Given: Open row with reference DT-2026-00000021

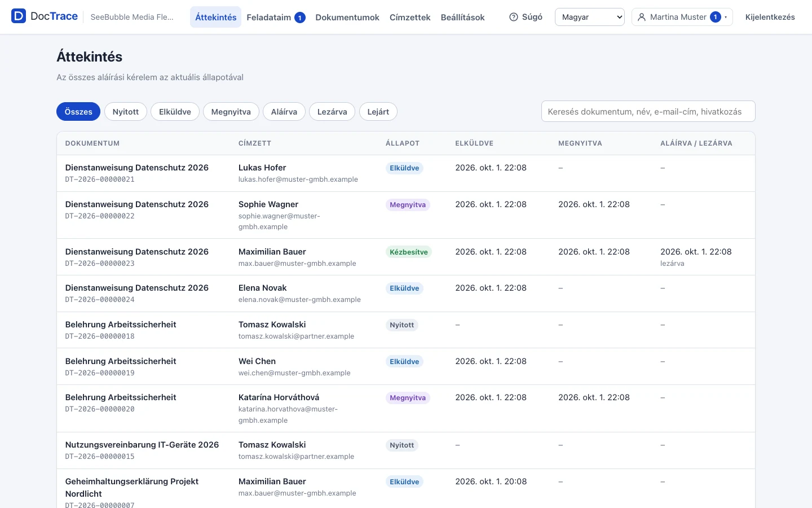Looking at the screenshot, I should [x=406, y=173].
